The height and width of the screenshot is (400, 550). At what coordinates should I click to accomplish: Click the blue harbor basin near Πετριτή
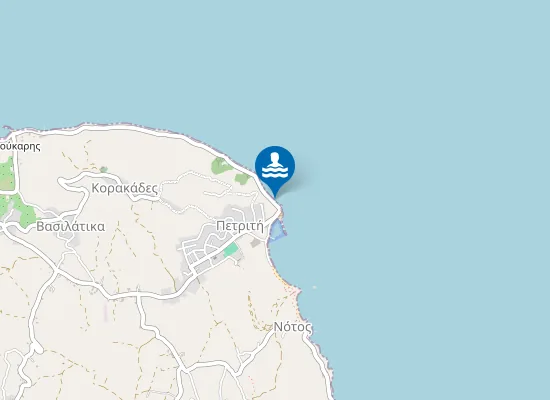pyautogui.click(x=278, y=230)
